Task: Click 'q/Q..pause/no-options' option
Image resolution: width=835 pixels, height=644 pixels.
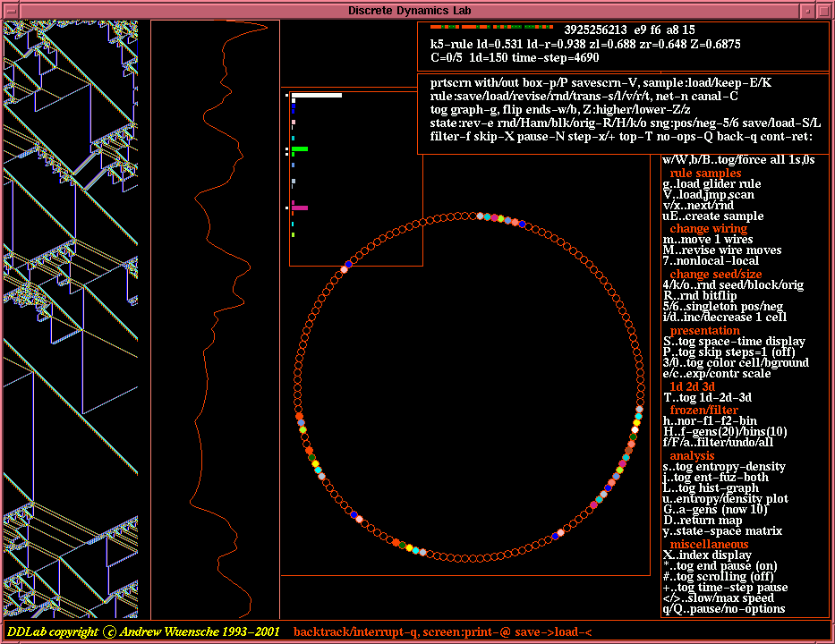Action: tap(724, 608)
